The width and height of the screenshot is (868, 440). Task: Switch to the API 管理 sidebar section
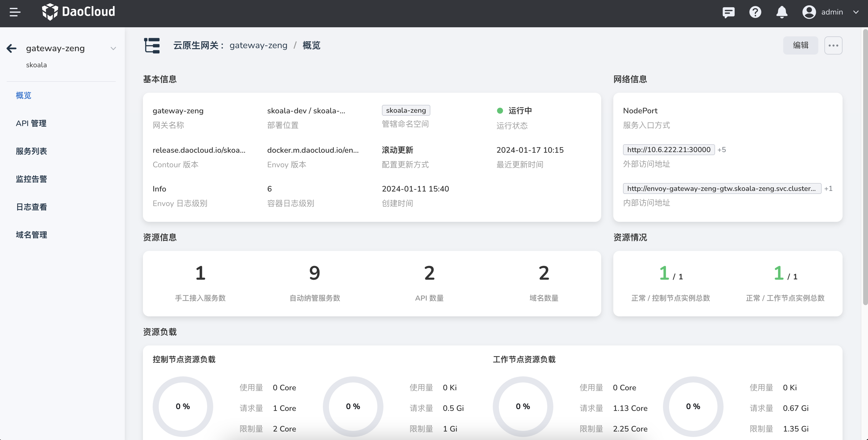pyautogui.click(x=31, y=123)
